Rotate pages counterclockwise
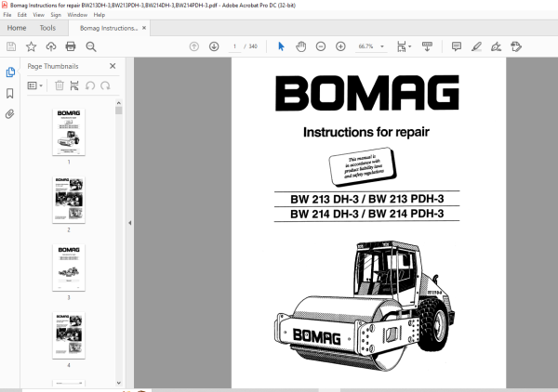This screenshot has width=558, height=392. pos(90,85)
